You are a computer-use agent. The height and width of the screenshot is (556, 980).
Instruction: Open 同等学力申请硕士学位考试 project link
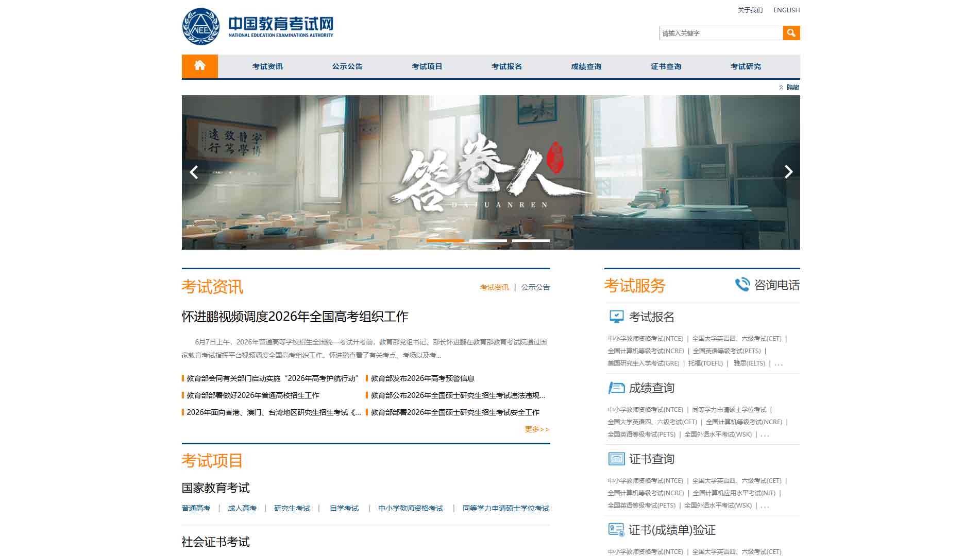pyautogui.click(x=506, y=508)
